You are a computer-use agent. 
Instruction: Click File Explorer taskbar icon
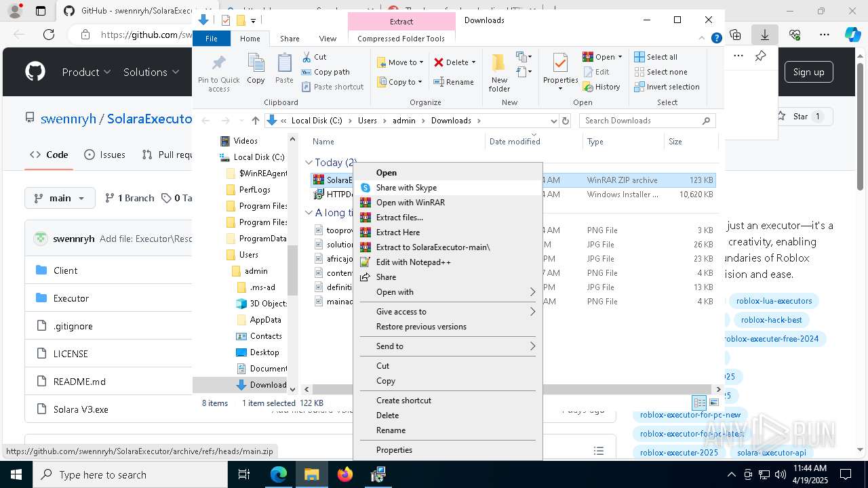tap(312, 474)
